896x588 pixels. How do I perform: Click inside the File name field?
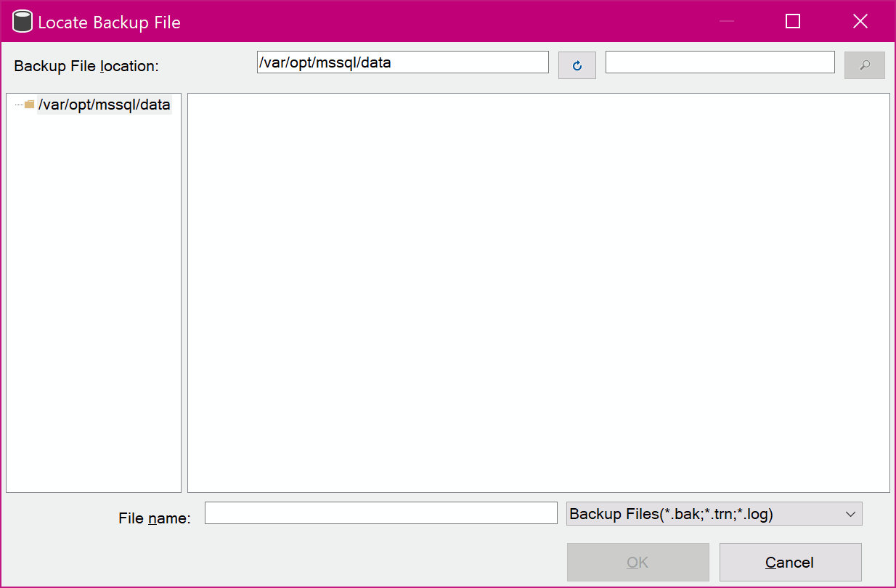click(x=381, y=513)
